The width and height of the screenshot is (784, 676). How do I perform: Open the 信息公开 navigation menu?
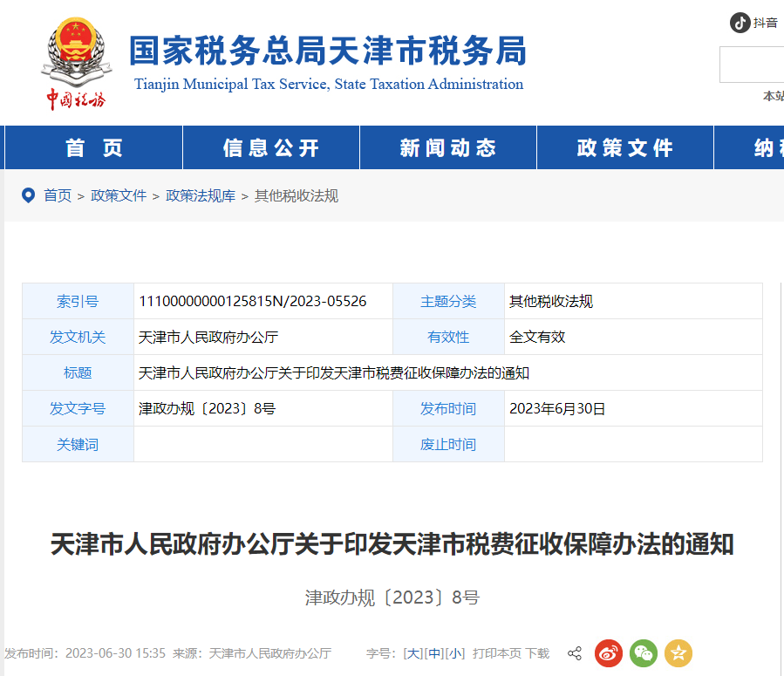click(x=269, y=147)
